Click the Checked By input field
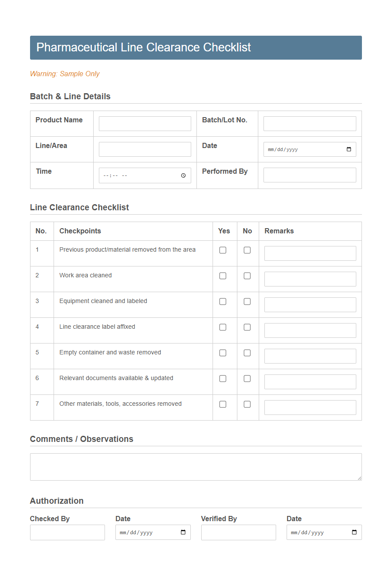Image resolution: width=392 pixels, height=566 pixels. (x=67, y=532)
